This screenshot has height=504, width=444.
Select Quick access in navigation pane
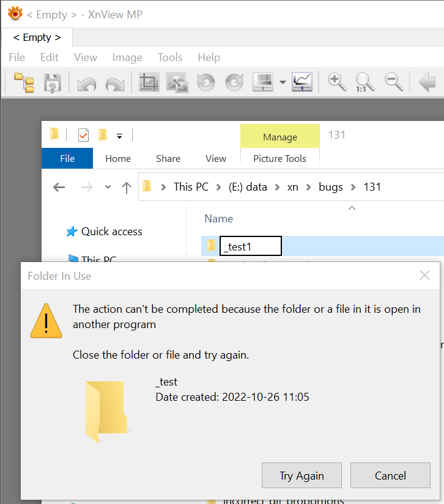(111, 232)
